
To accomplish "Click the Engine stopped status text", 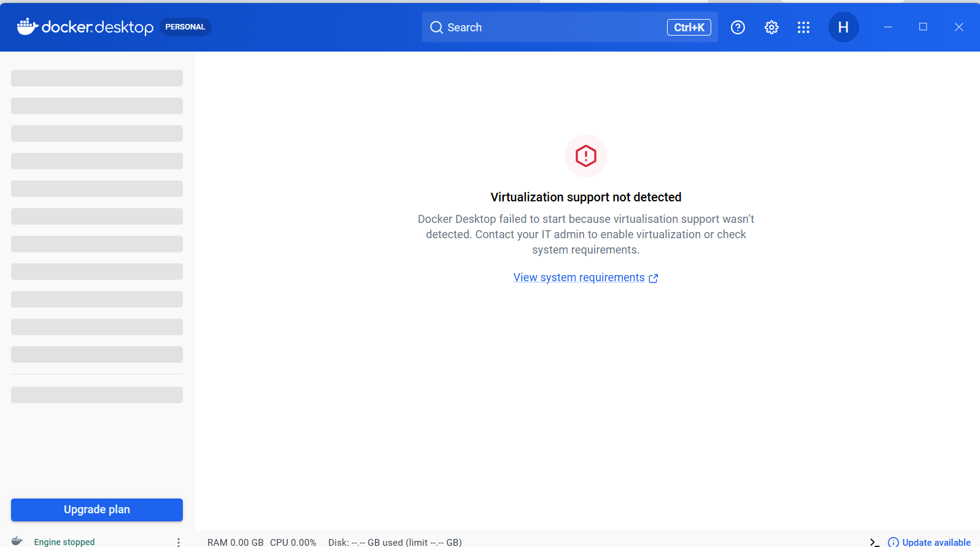I will coord(64,542).
